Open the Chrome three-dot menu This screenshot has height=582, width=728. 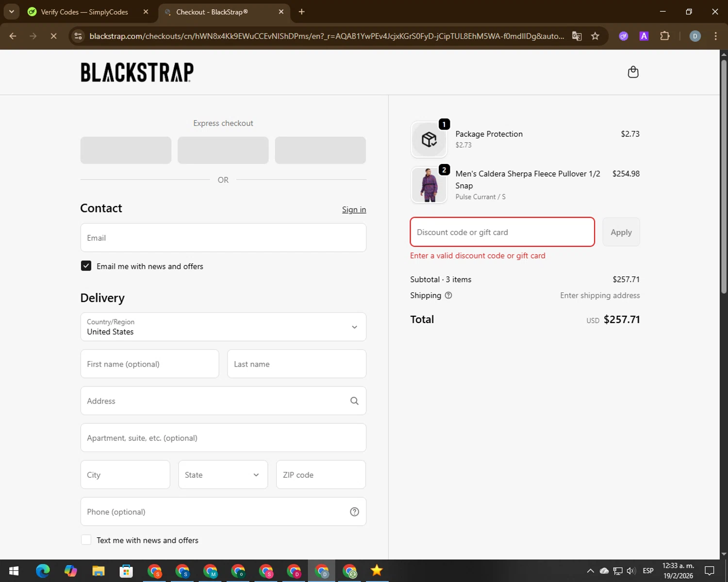[715, 36]
